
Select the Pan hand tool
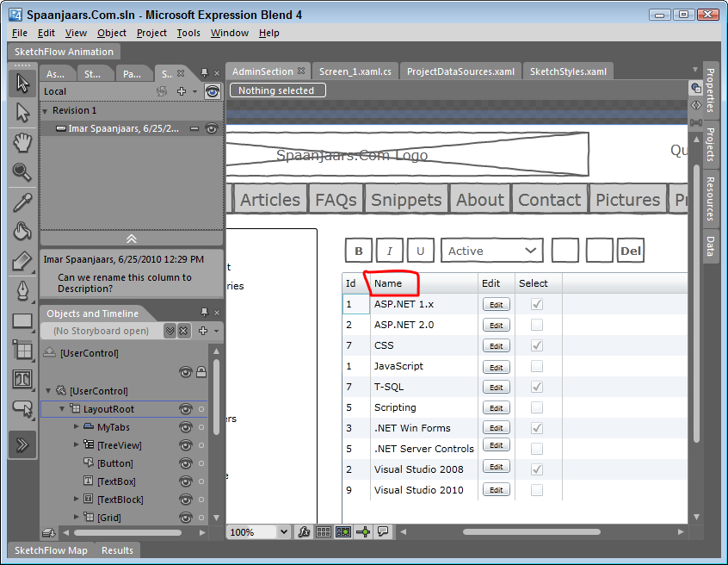point(22,142)
